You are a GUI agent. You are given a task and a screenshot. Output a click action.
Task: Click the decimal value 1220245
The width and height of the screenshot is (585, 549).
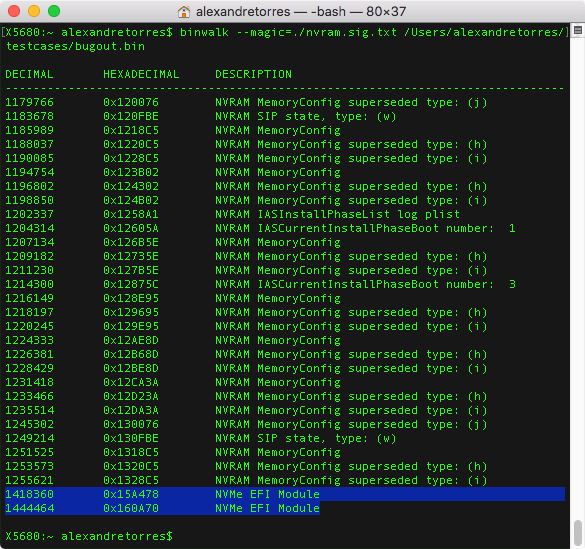[29, 326]
